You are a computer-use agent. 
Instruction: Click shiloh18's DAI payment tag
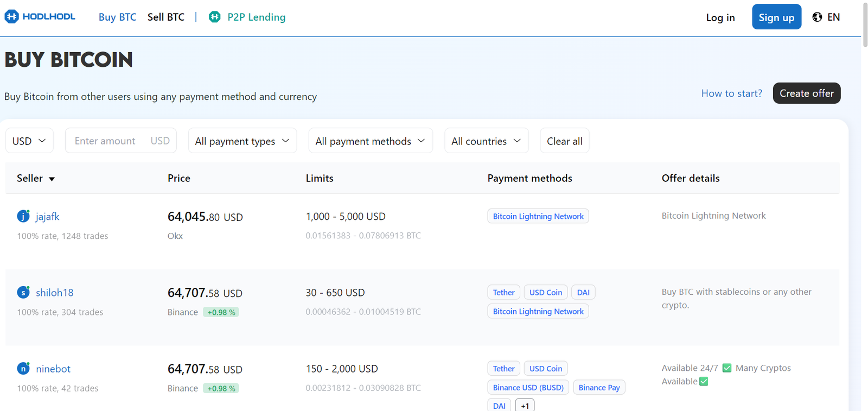(x=583, y=292)
